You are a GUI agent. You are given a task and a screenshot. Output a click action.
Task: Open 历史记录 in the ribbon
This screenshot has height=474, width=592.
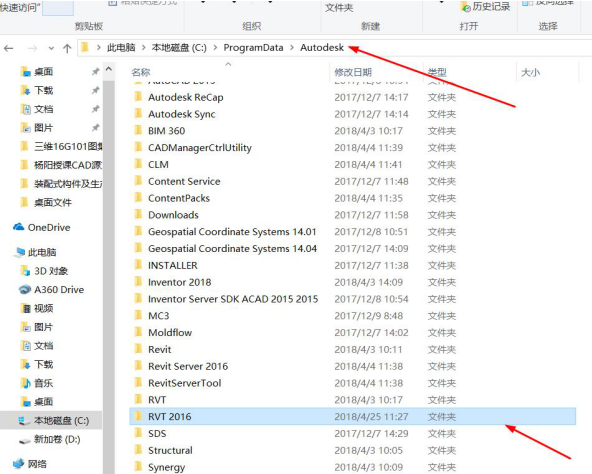tap(486, 7)
